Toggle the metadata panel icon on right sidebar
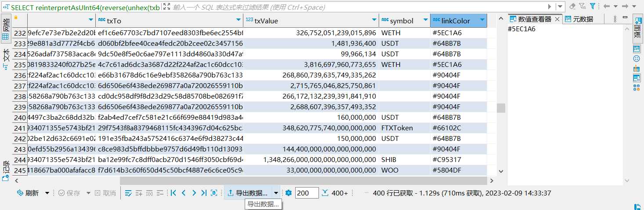 tap(637, 48)
